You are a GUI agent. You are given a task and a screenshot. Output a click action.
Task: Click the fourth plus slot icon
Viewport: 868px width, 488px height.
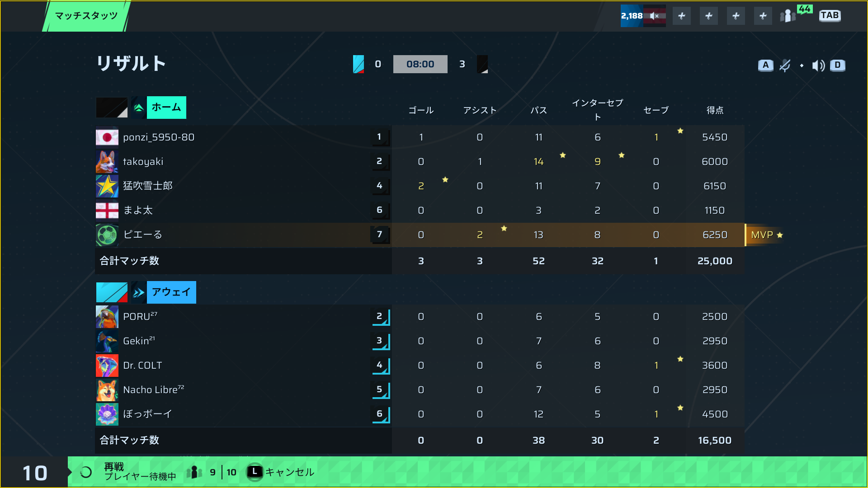pos(763,16)
